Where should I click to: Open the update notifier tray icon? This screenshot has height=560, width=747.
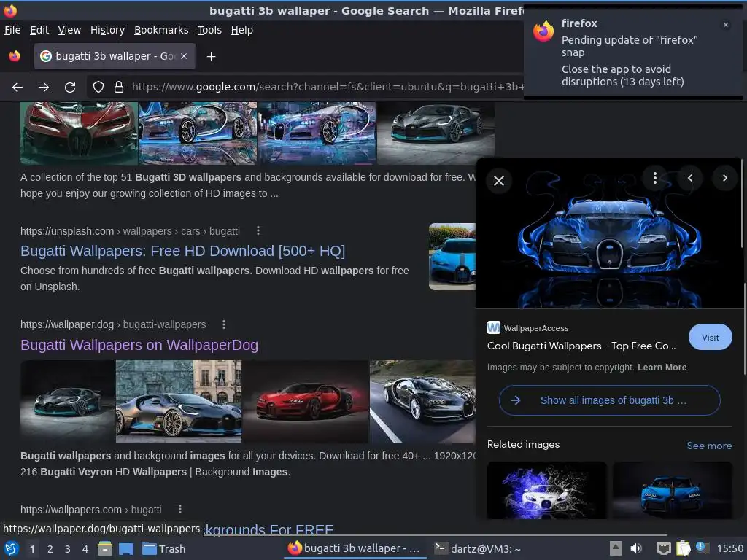(702, 548)
